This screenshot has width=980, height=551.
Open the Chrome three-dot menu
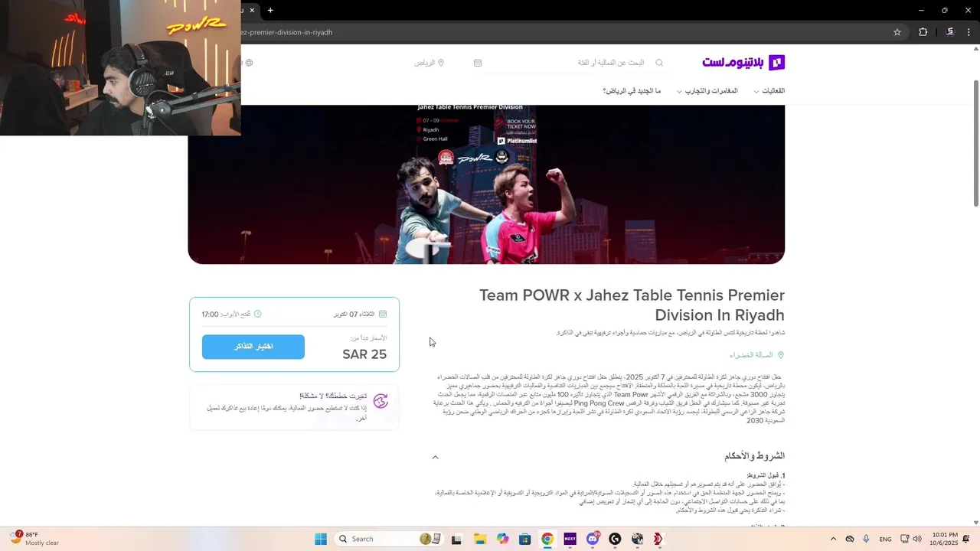[969, 32]
